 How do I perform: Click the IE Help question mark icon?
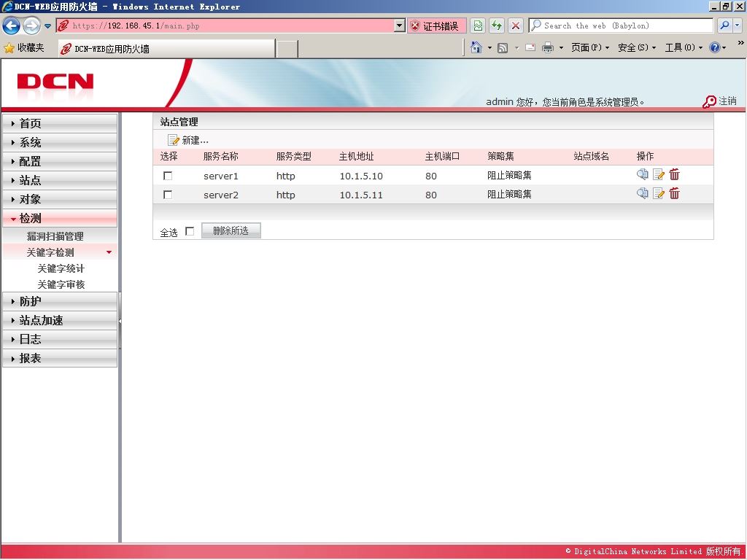[715, 47]
